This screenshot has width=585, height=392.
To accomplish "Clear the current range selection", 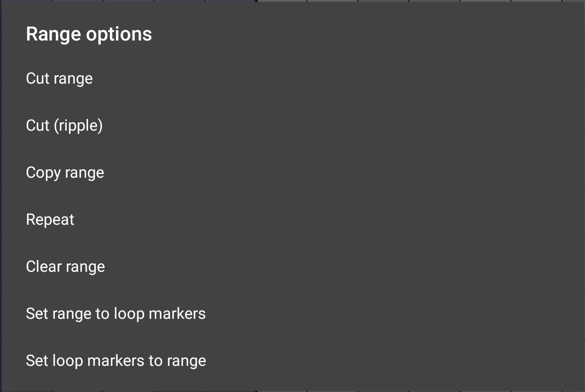I will [65, 267].
